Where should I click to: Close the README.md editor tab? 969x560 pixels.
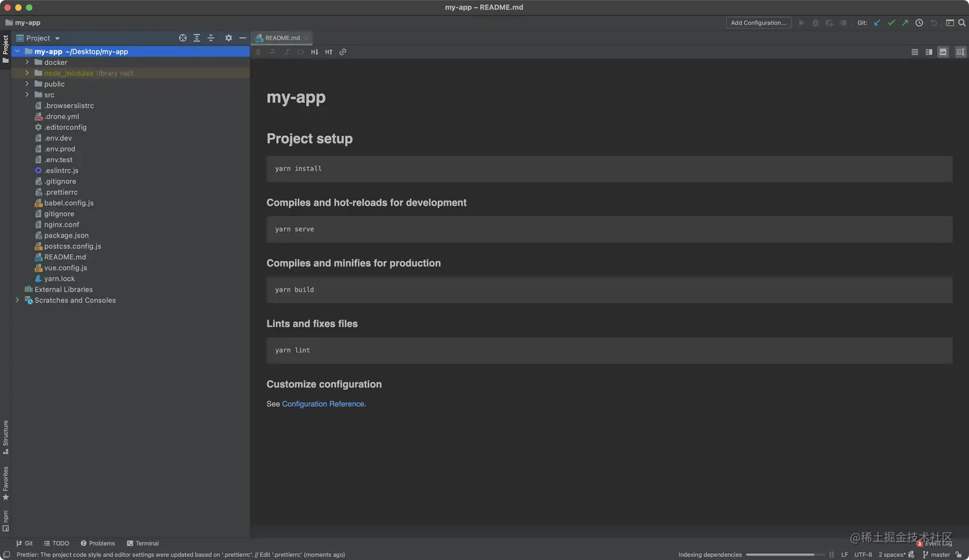point(307,38)
